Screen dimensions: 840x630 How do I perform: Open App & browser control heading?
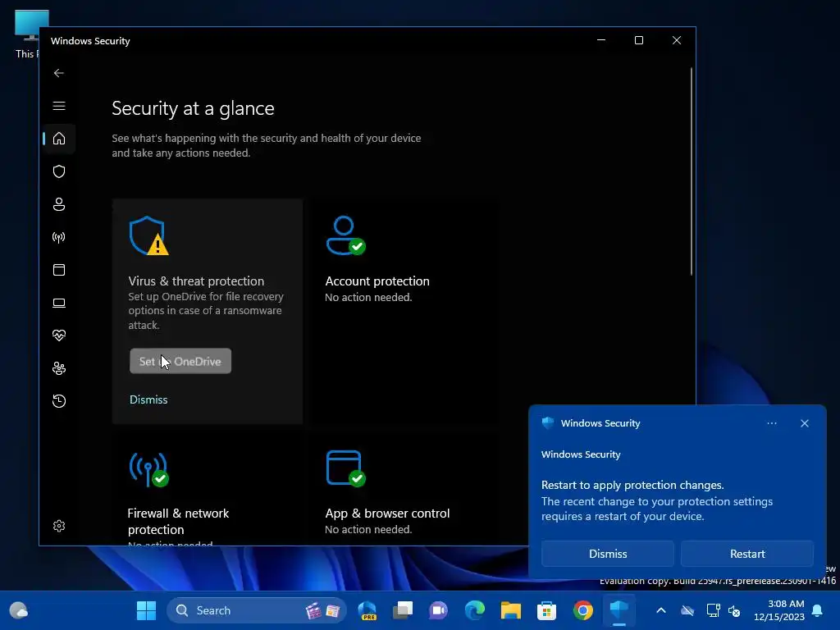[x=387, y=514]
